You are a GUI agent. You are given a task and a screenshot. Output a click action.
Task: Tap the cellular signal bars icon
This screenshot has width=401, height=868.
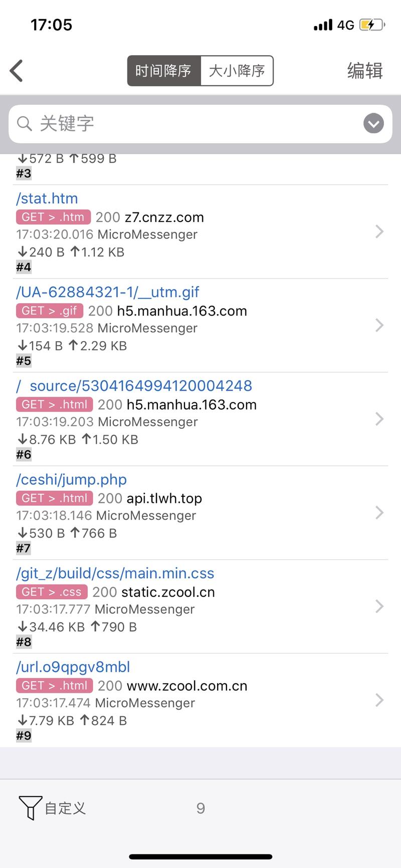(323, 25)
